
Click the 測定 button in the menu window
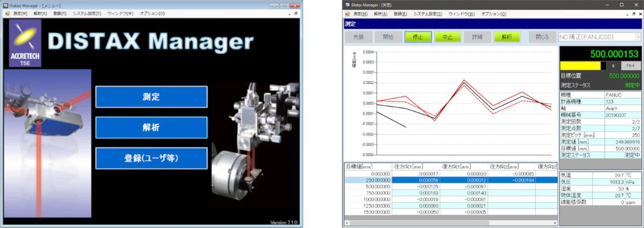[x=151, y=97]
